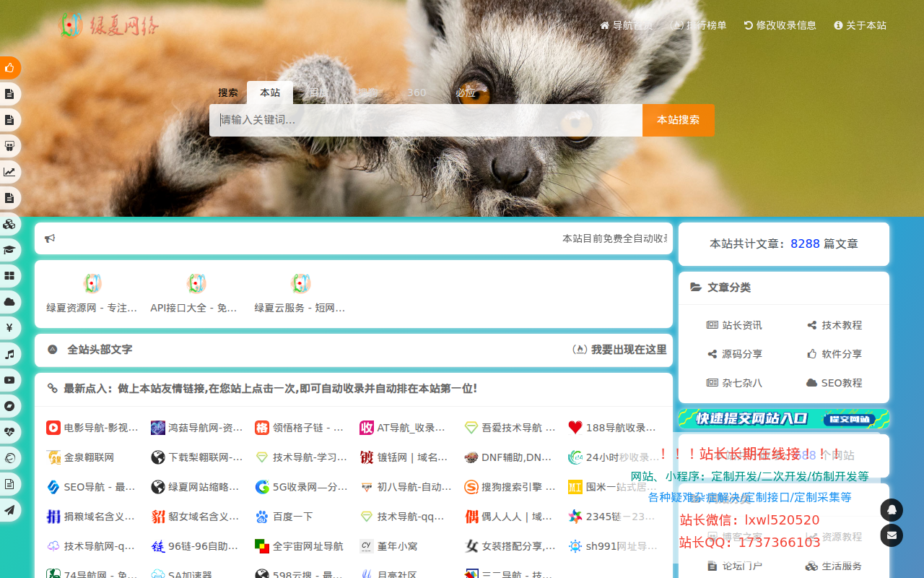The image size is (924, 578).
Task: Focus the 请输入关键词 search field
Action: (x=426, y=120)
